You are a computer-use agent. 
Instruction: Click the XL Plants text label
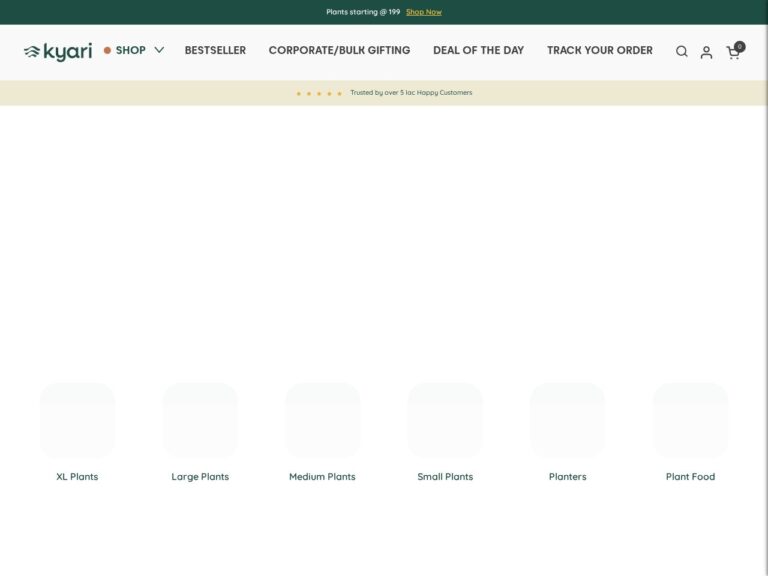(77, 477)
